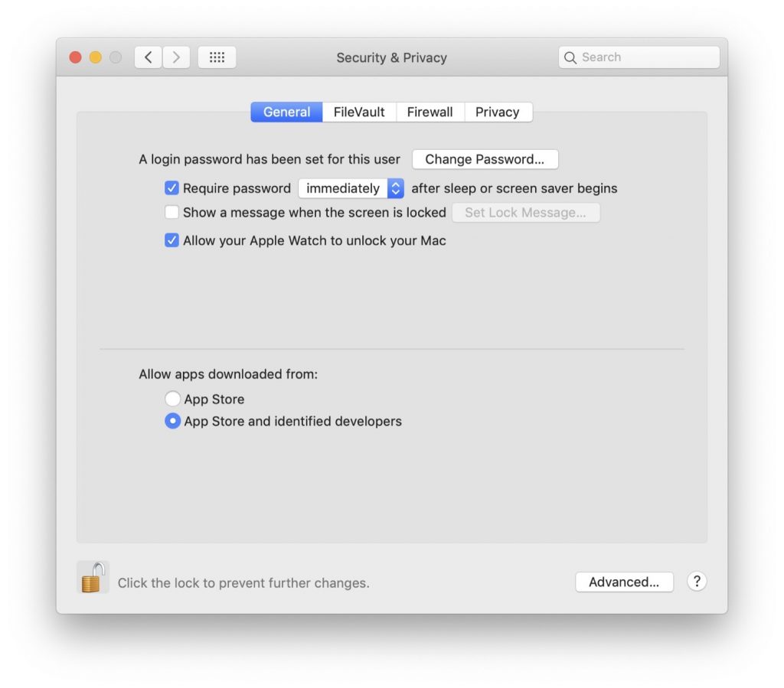784x688 pixels.
Task: Open the Privacy tab
Action: point(498,112)
